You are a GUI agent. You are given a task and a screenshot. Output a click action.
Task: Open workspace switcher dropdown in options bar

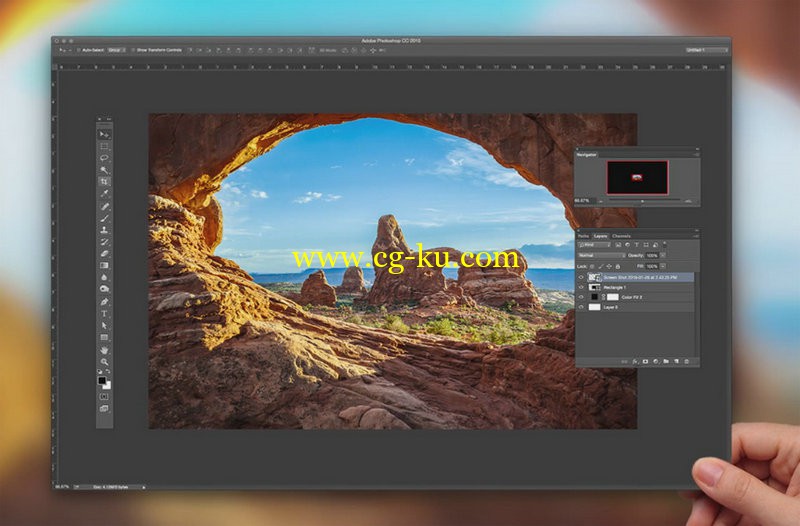[x=706, y=50]
